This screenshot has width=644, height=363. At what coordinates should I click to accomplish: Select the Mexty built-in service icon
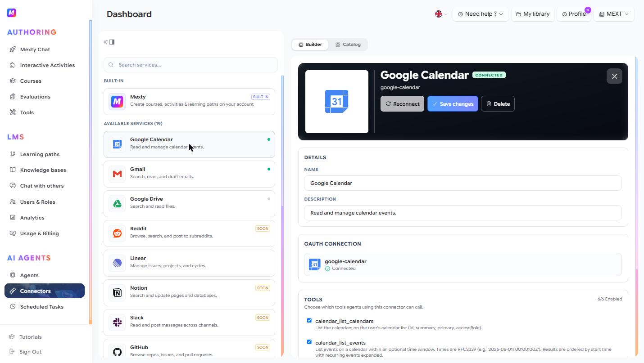tap(117, 102)
